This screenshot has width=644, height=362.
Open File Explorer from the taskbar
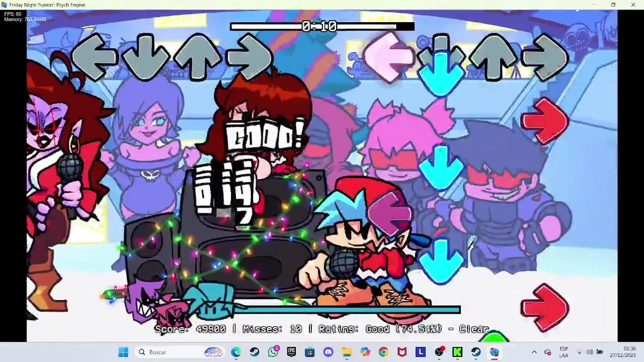pyautogui.click(x=347, y=352)
